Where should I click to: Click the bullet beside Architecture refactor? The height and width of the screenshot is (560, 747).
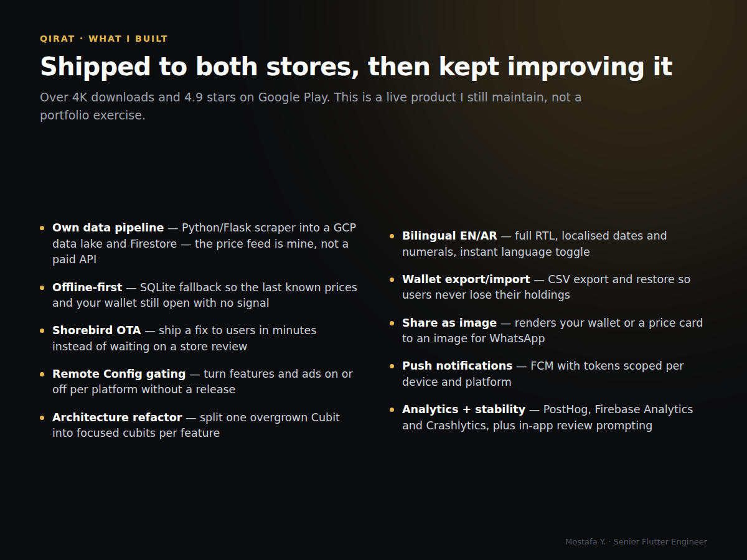coord(42,418)
